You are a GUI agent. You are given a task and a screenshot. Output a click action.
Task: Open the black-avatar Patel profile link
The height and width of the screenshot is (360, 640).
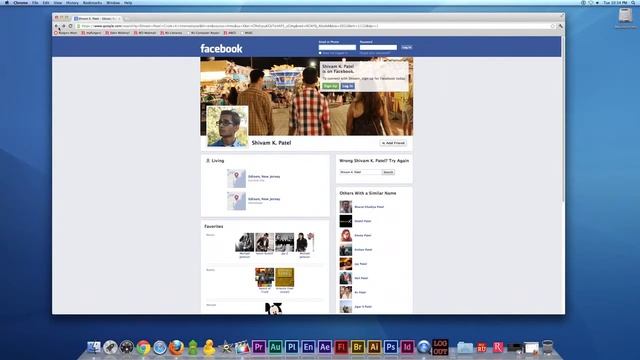click(x=363, y=221)
